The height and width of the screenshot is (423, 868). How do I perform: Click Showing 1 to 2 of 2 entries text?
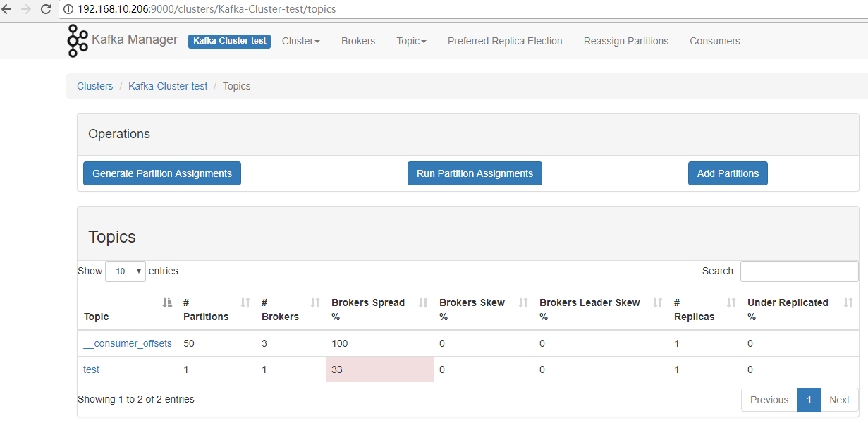(x=136, y=399)
